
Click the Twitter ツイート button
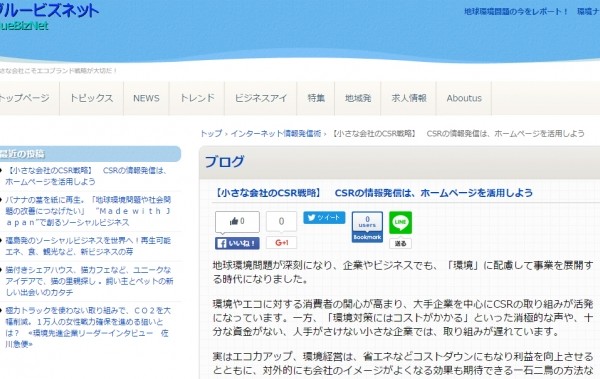tap(324, 217)
